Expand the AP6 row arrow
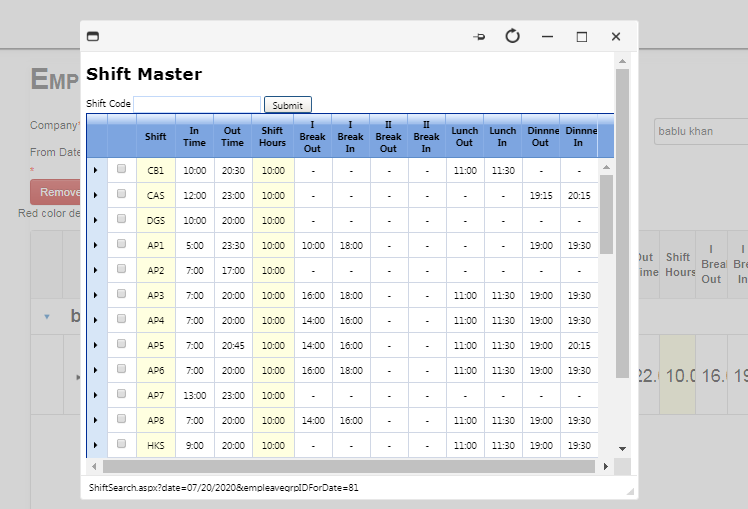 point(95,370)
